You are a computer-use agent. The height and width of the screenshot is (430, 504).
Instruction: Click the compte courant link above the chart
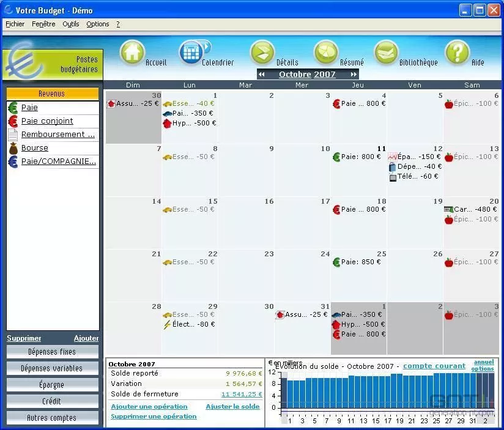[434, 366]
